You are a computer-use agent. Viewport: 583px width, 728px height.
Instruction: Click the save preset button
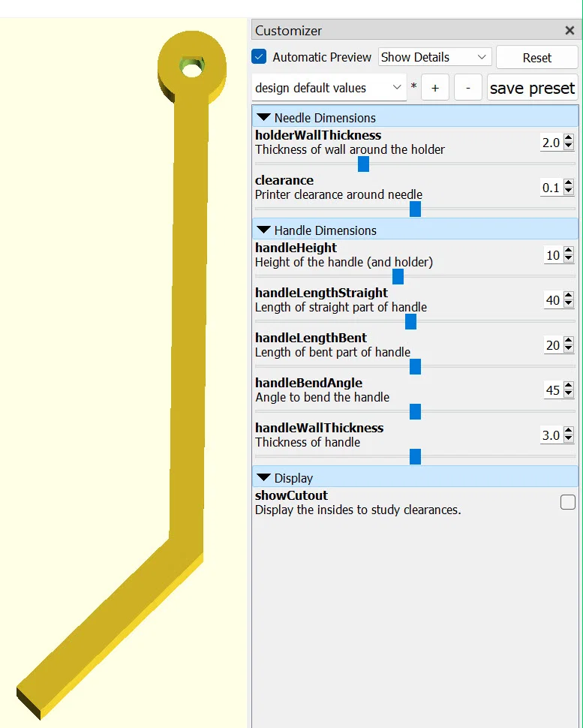pos(533,88)
